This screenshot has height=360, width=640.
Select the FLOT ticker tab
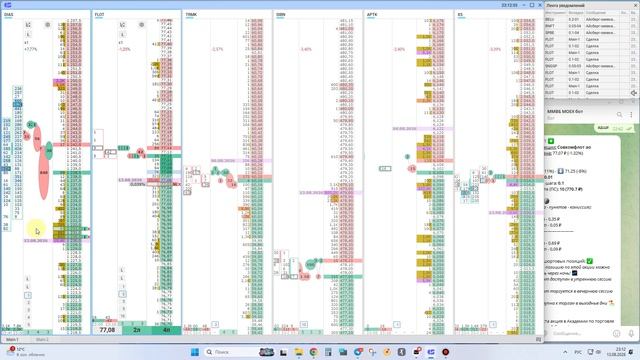[99, 15]
